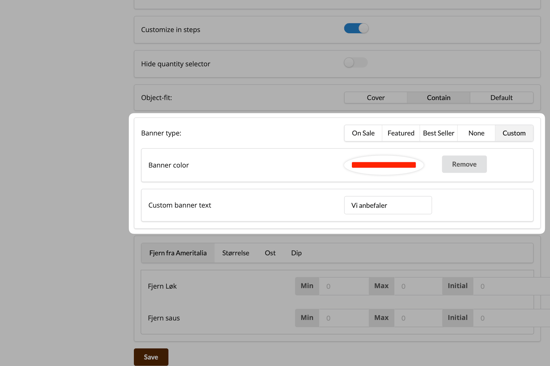The height and width of the screenshot is (366, 550).
Task: Enable the Hide quantity selector switch
Action: click(355, 63)
